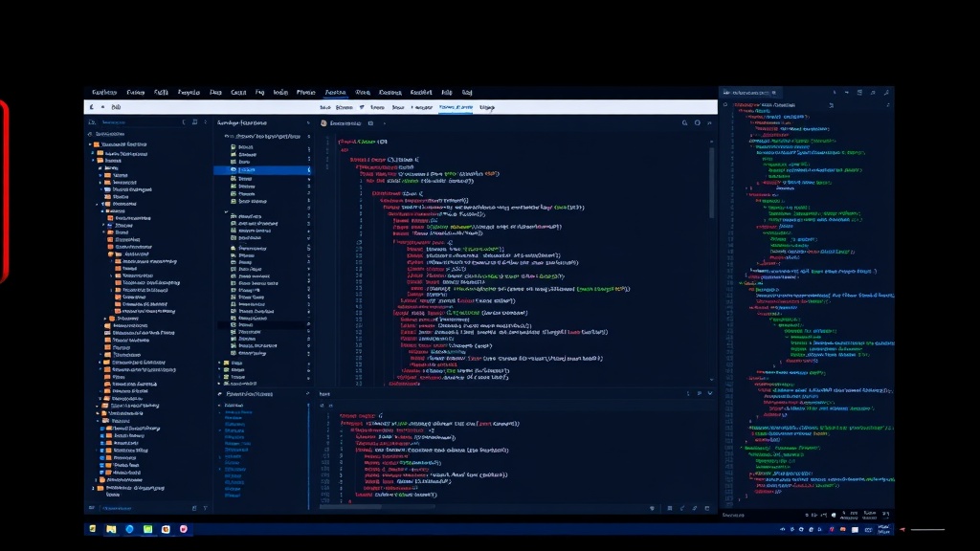Launch the blue round browser icon in the taskbar
This screenshot has width=980, height=551.
click(x=129, y=529)
